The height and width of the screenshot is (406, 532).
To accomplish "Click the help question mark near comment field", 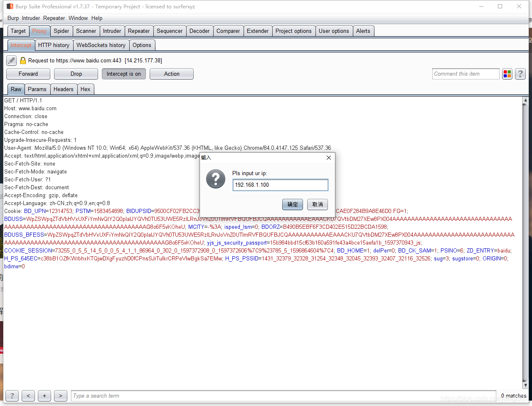I will pyautogui.click(x=520, y=74).
